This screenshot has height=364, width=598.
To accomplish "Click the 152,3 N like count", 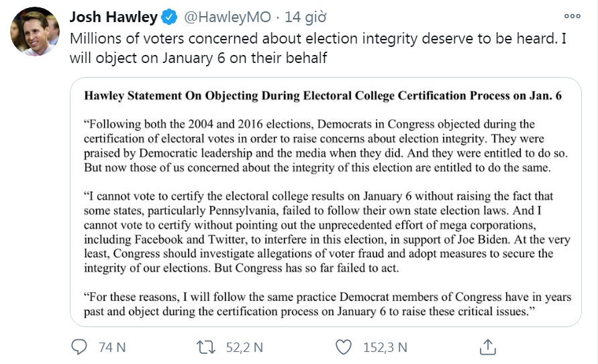I will click(385, 347).
